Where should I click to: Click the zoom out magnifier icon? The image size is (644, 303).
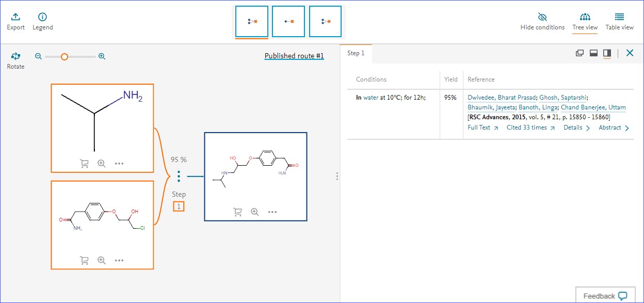coord(38,56)
